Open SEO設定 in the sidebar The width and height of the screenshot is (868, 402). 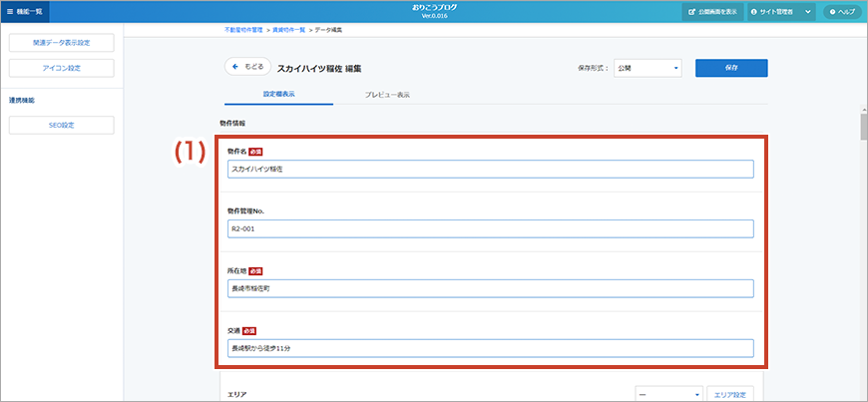(x=60, y=125)
